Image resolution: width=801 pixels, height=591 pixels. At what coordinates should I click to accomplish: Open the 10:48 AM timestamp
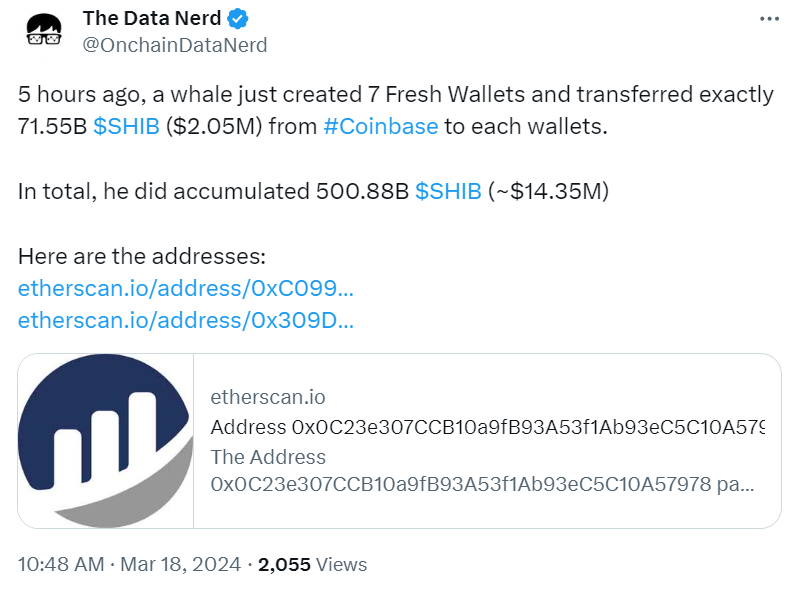61,564
